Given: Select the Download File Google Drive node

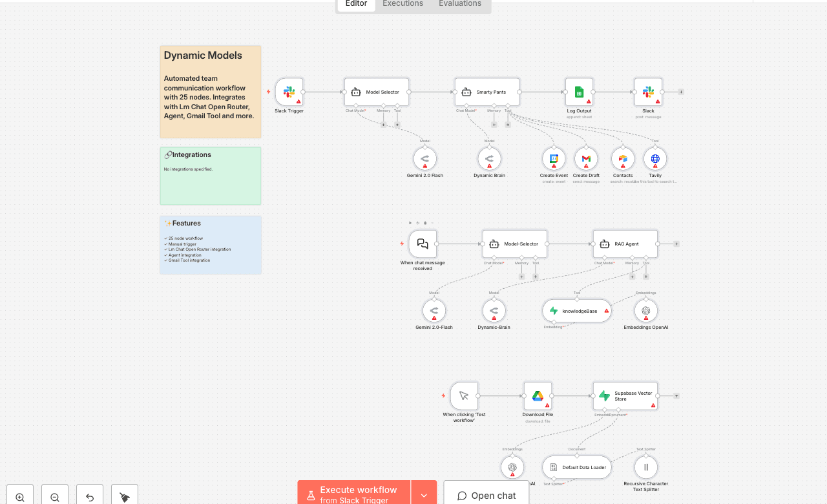Looking at the screenshot, I should pos(537,396).
